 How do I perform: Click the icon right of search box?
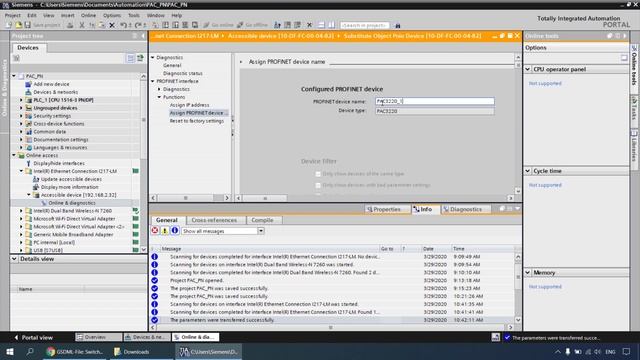coord(398,25)
